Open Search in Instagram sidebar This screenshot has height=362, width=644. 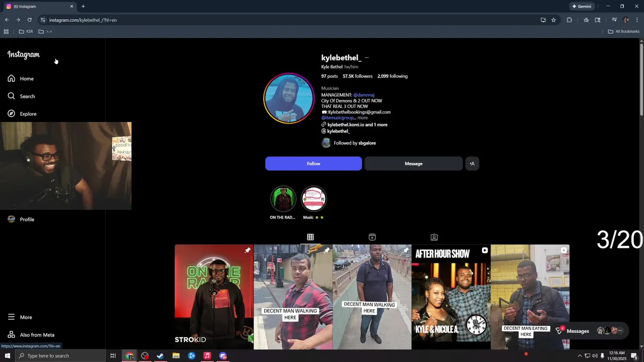click(21, 96)
